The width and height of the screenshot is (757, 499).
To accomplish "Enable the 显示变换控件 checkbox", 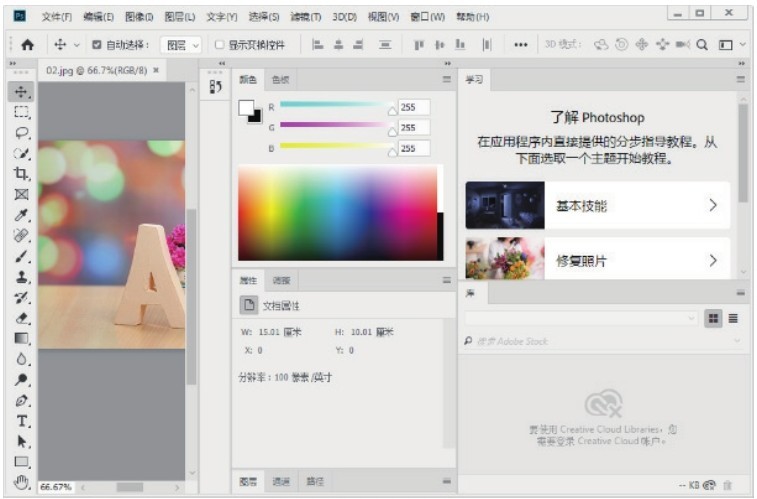I will click(x=219, y=45).
